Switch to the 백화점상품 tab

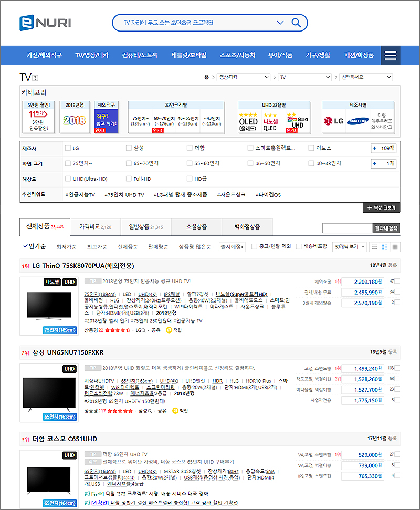[247, 227]
